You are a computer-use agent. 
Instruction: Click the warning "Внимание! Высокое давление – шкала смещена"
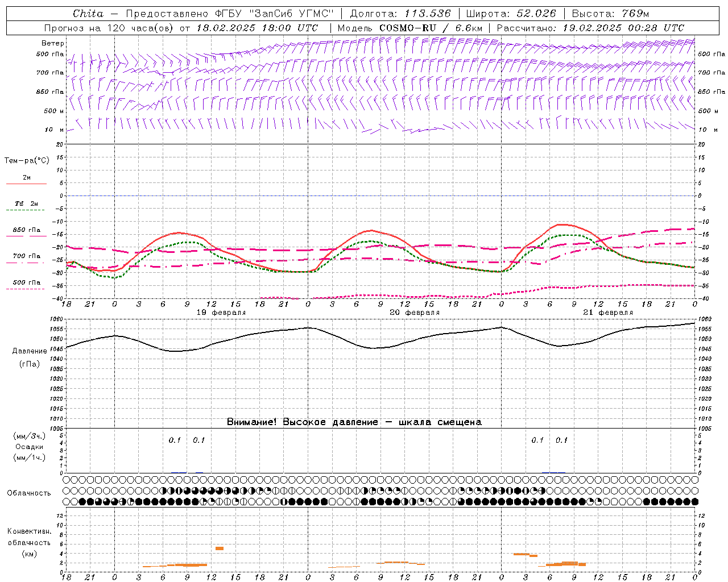pyautogui.click(x=354, y=422)
